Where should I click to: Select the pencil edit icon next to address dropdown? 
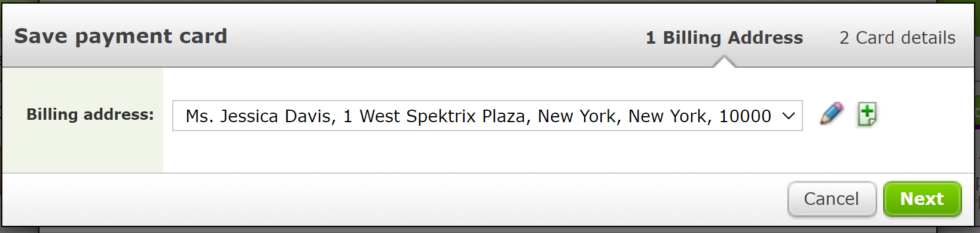tap(832, 114)
